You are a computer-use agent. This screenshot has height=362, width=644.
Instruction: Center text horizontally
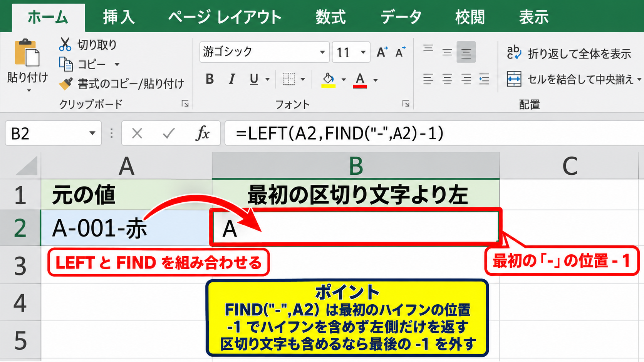point(447,79)
